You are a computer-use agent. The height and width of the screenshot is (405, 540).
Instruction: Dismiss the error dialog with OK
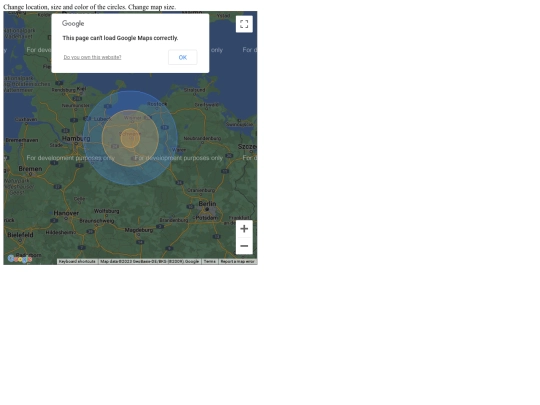(x=183, y=58)
